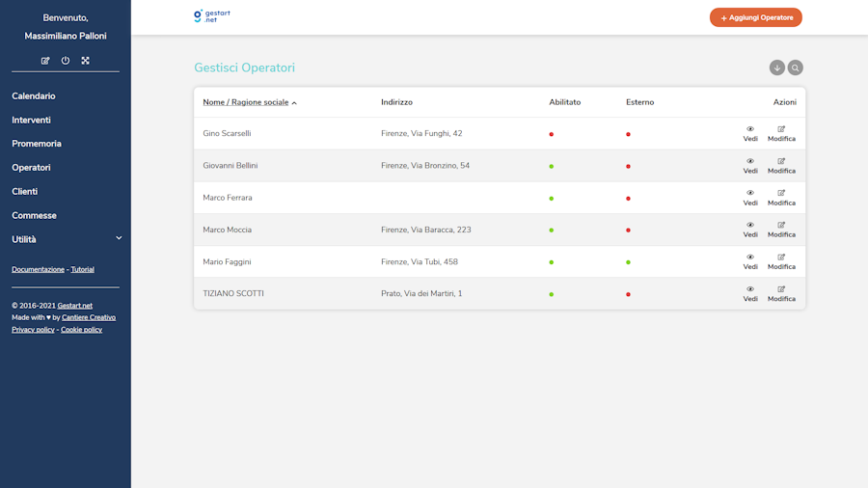This screenshot has width=868, height=488.
Task: Click the Aggiungi Operatore button
Action: tap(755, 17)
